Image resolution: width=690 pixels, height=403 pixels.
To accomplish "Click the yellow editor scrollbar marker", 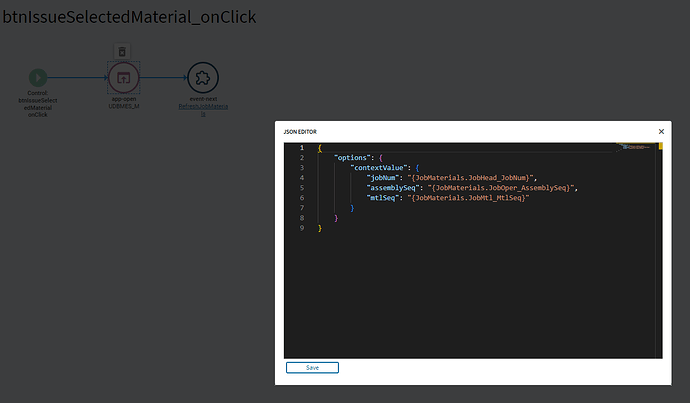I will click(661, 146).
